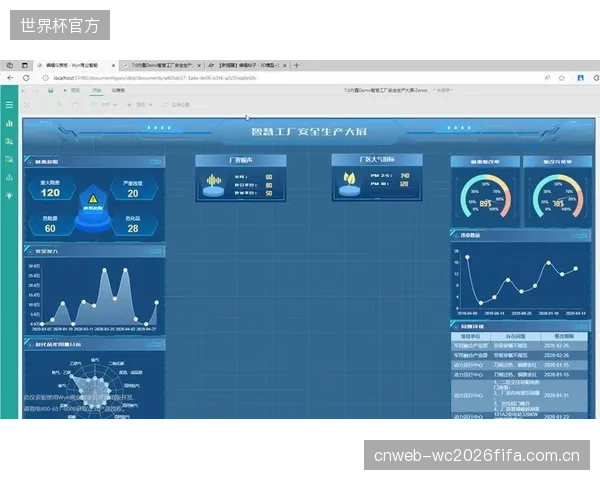Click the browser back arrow
The image size is (600, 480).
pos(10,78)
